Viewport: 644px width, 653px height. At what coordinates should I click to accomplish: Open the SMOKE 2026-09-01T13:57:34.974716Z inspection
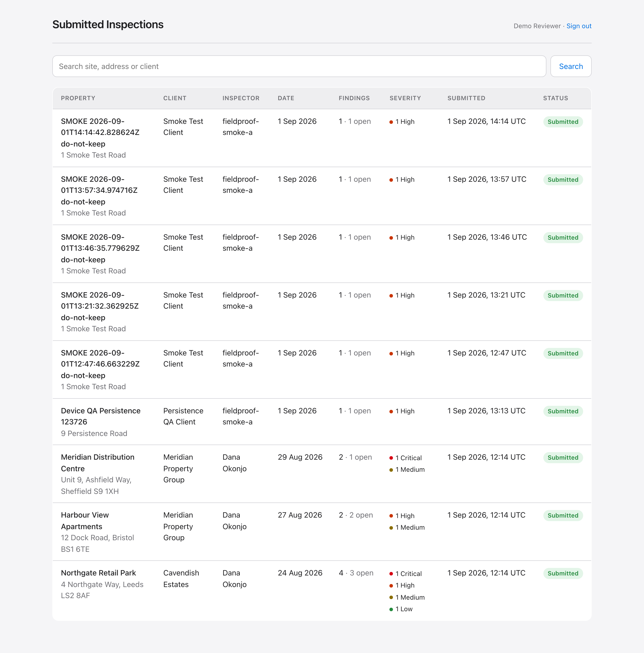(x=99, y=190)
